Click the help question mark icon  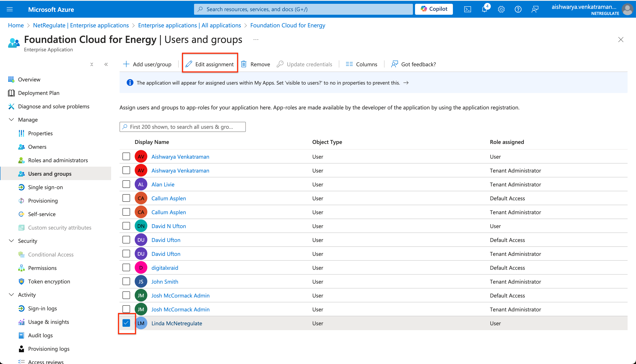[x=518, y=9]
